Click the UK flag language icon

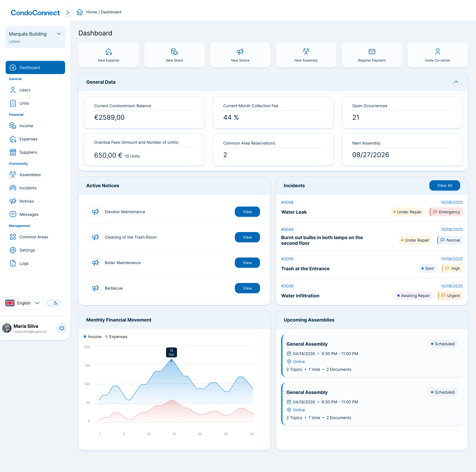coord(10,303)
